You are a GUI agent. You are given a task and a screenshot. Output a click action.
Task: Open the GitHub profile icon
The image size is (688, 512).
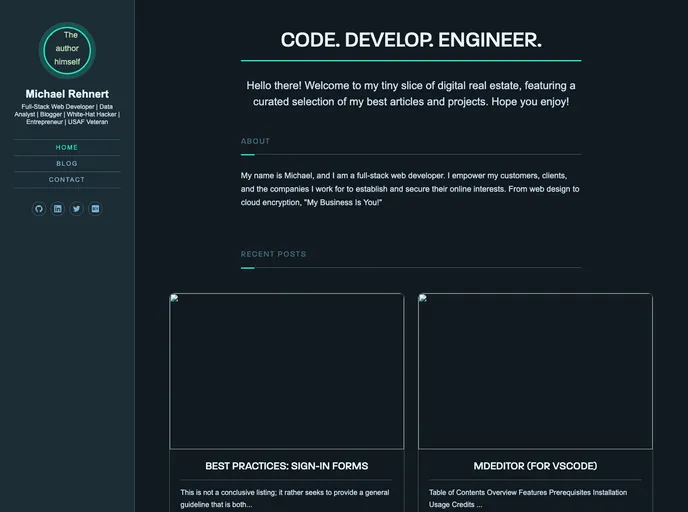(39, 209)
